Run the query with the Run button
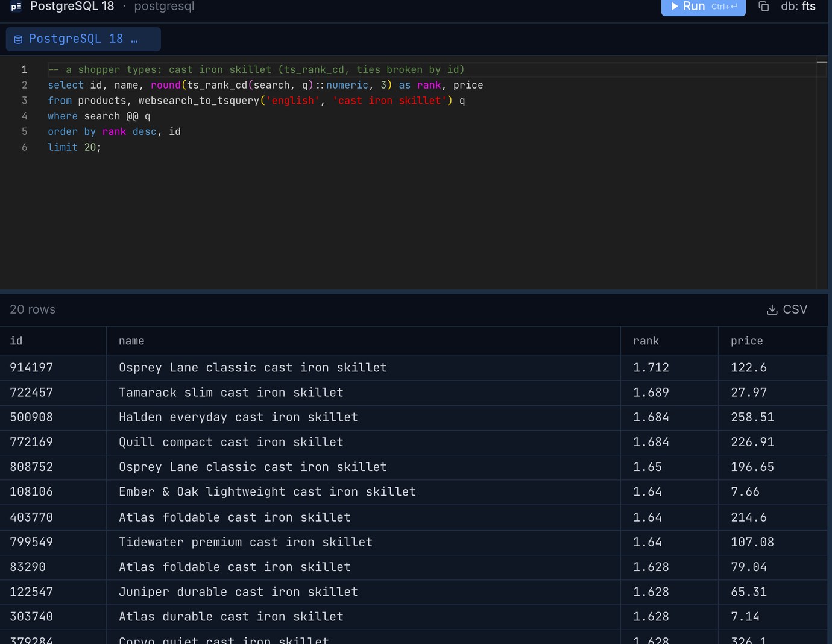 [x=703, y=7]
